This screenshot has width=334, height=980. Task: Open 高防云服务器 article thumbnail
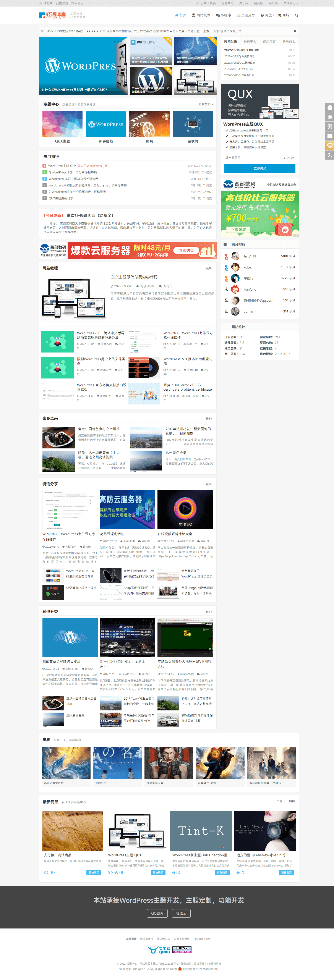[127, 509]
